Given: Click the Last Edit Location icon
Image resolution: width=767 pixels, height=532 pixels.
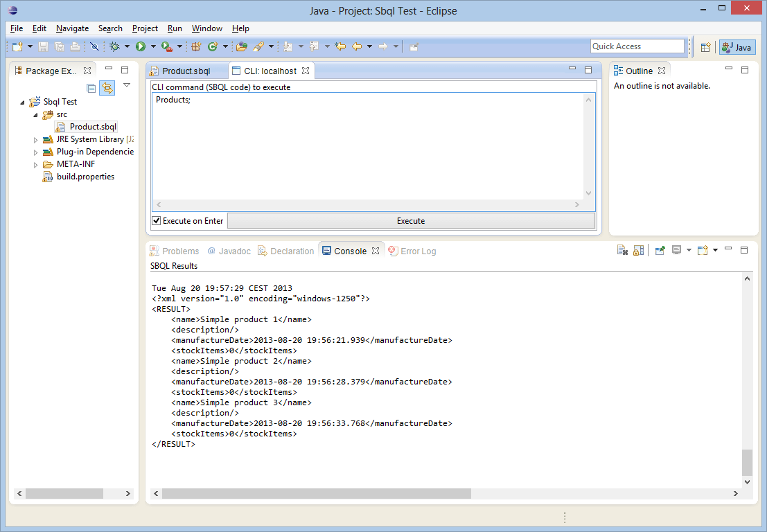Looking at the screenshot, I should coord(340,46).
